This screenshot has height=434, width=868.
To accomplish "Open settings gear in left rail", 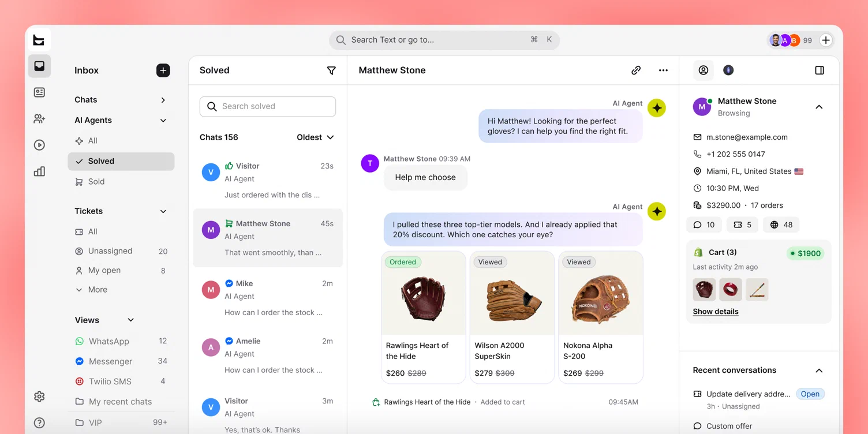I will [x=39, y=396].
